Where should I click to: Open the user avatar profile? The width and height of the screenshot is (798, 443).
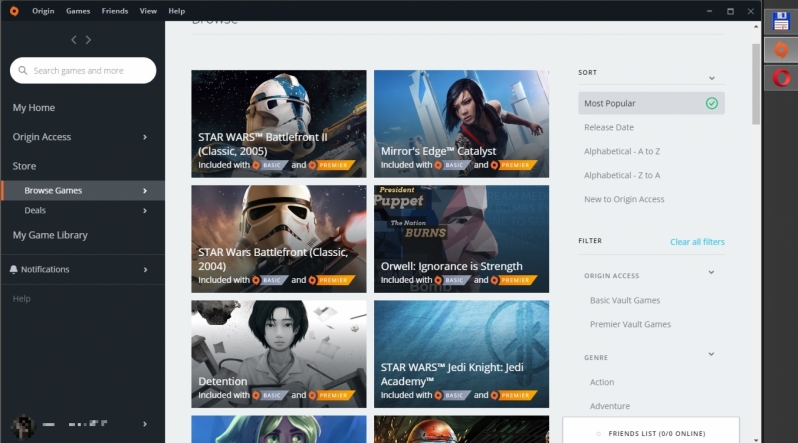23,425
